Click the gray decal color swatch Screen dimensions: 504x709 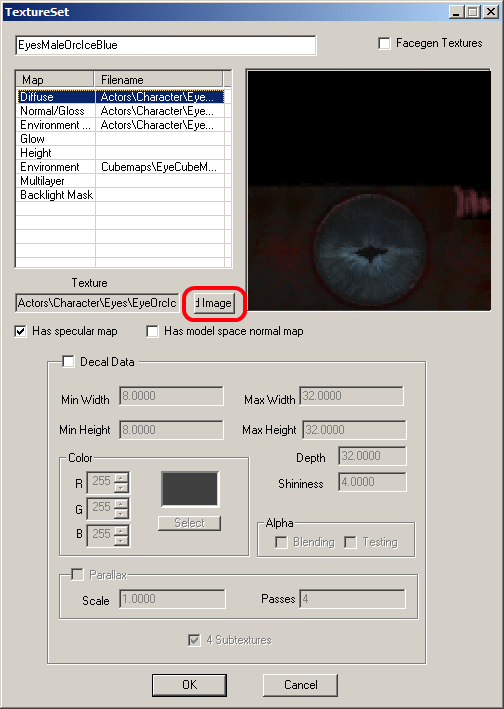click(x=190, y=489)
